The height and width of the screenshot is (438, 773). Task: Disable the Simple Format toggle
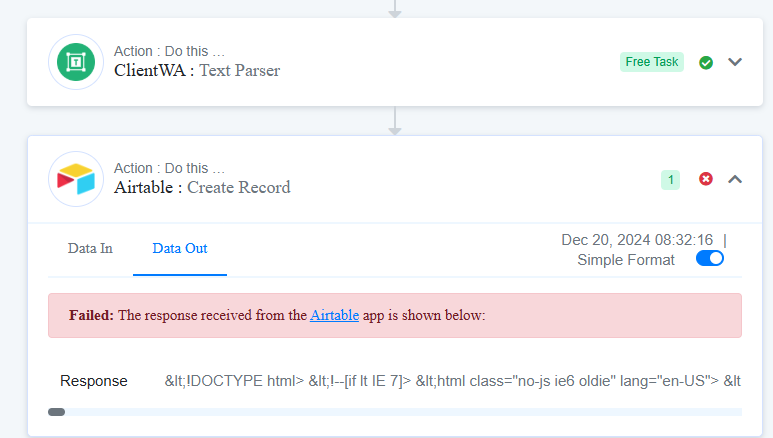[710, 258]
